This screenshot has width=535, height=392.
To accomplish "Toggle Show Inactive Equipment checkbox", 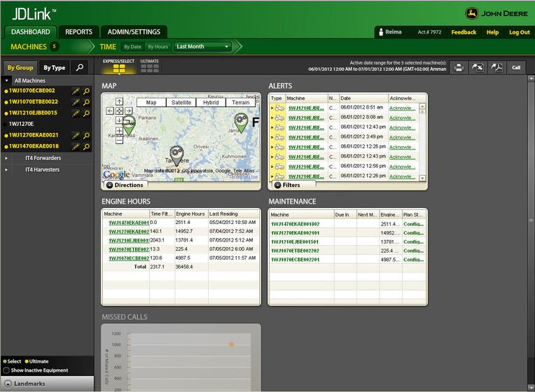I will [6, 370].
